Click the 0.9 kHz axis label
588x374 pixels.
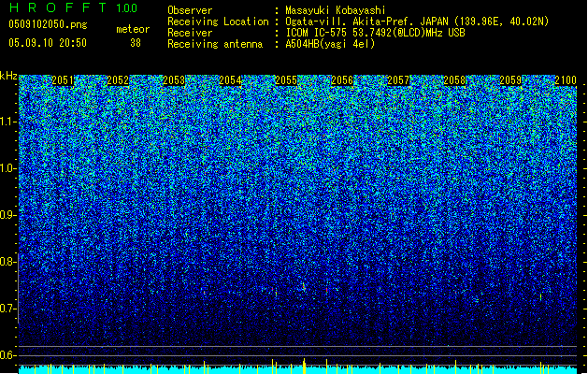click(7, 215)
